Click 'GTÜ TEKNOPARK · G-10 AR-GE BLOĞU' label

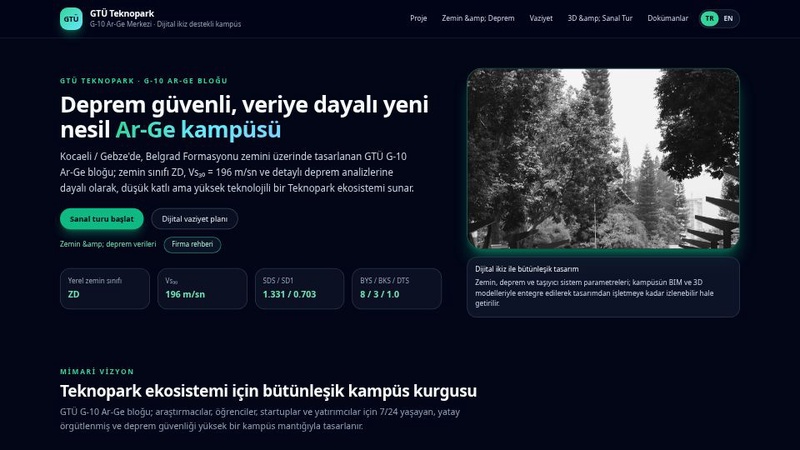(144, 81)
